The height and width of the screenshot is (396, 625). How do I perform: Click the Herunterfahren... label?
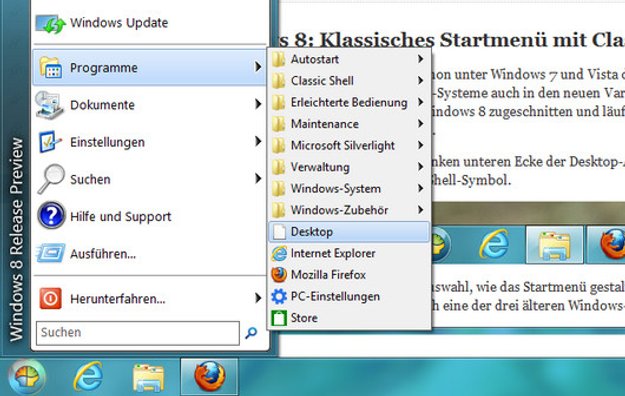tap(118, 299)
